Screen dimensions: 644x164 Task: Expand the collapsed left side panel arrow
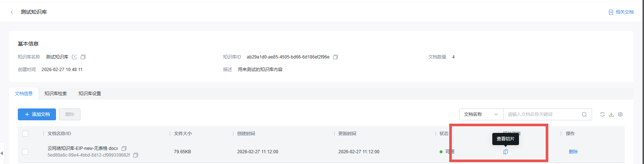[x=2, y=153]
